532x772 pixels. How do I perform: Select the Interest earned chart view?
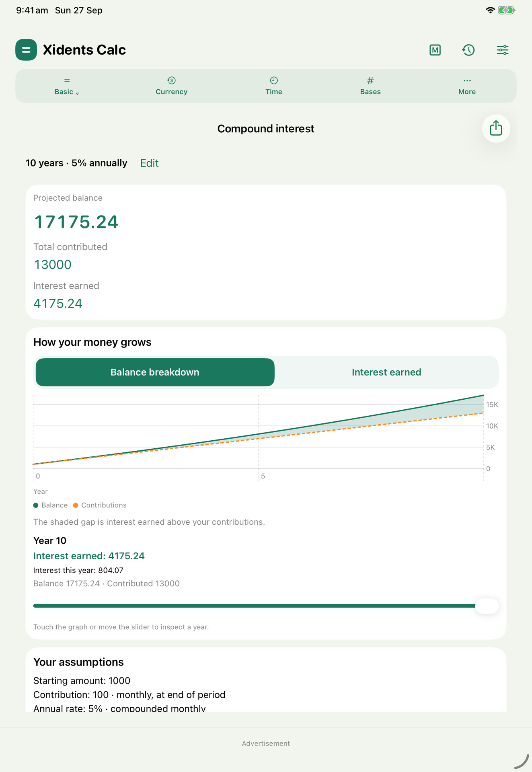pyautogui.click(x=386, y=372)
